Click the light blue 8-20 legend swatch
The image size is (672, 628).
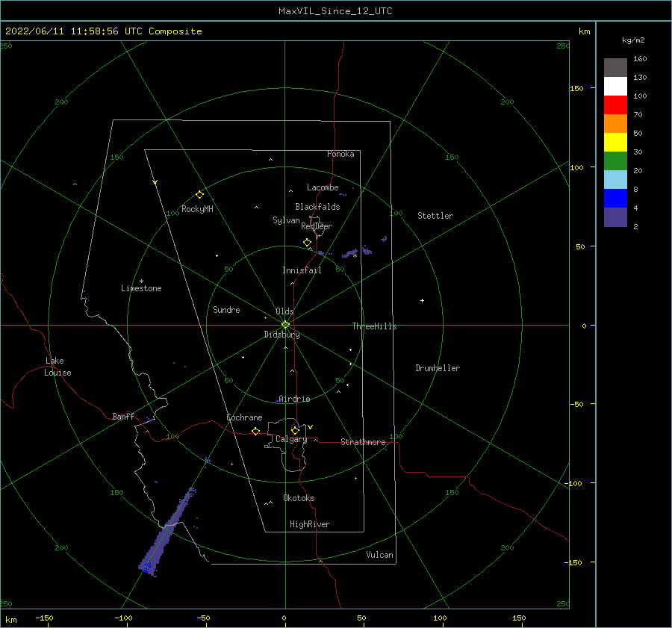coord(615,180)
